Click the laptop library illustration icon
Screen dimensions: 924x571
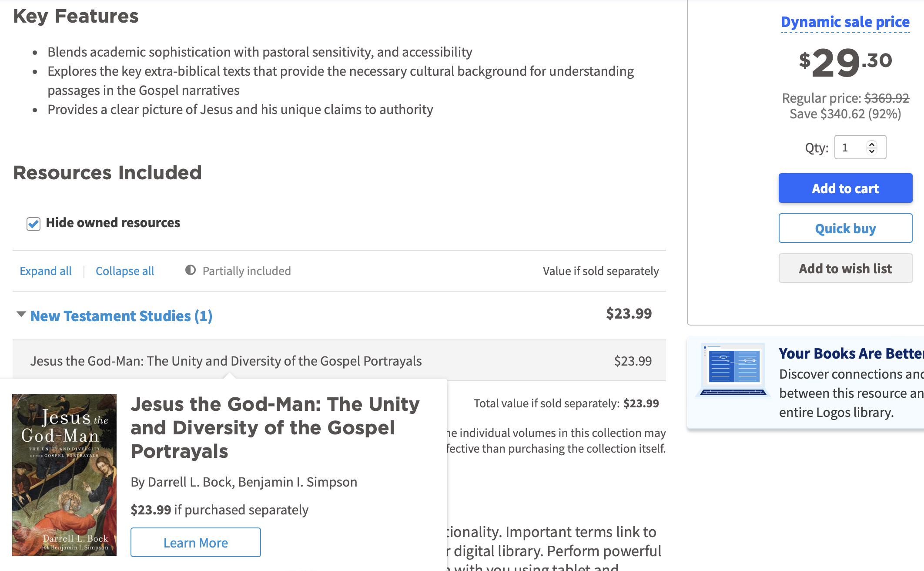point(733,371)
